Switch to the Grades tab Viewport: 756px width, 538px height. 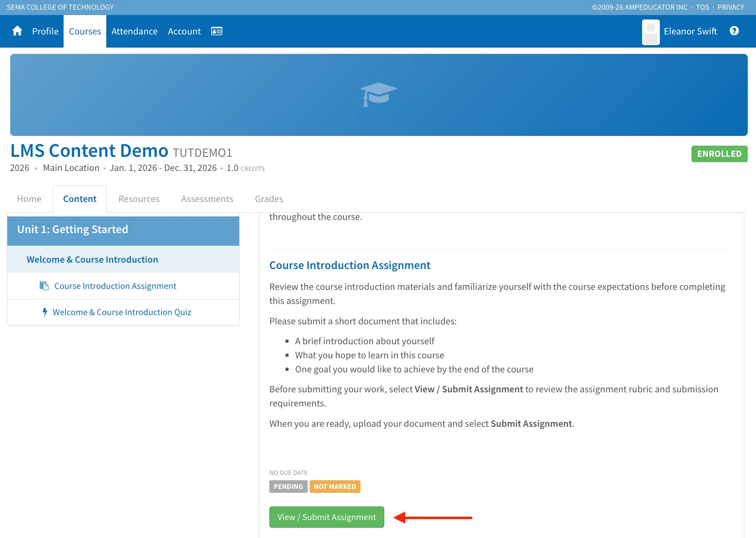point(269,199)
